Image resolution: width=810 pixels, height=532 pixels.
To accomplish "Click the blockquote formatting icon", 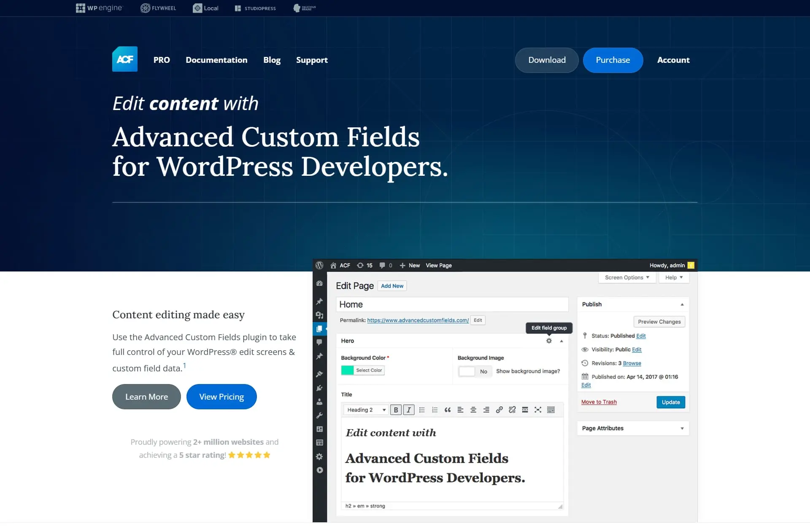I will click(x=447, y=409).
